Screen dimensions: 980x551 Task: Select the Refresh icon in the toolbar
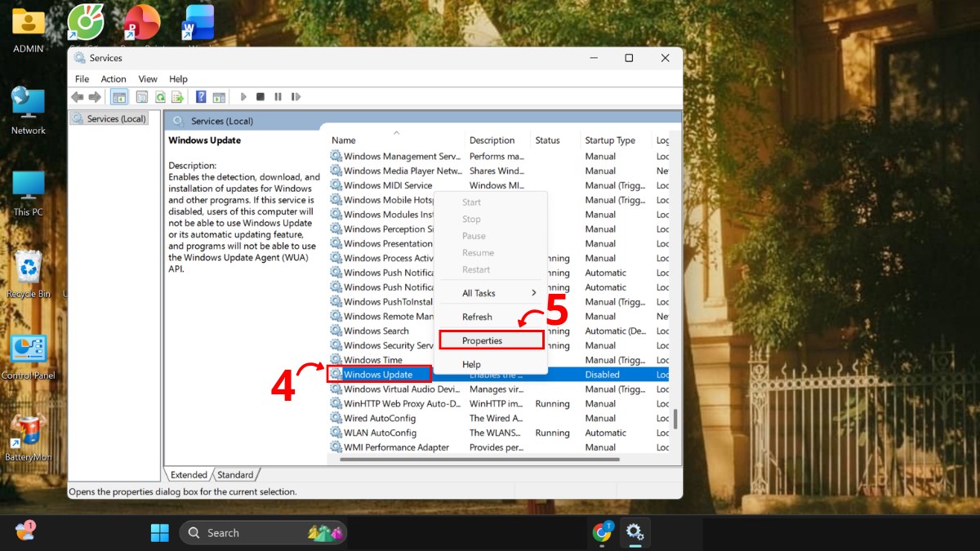(x=160, y=96)
